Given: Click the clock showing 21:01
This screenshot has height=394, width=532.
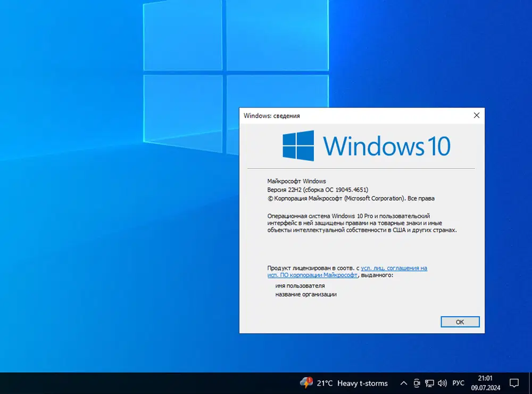Looking at the screenshot, I should [x=484, y=378].
